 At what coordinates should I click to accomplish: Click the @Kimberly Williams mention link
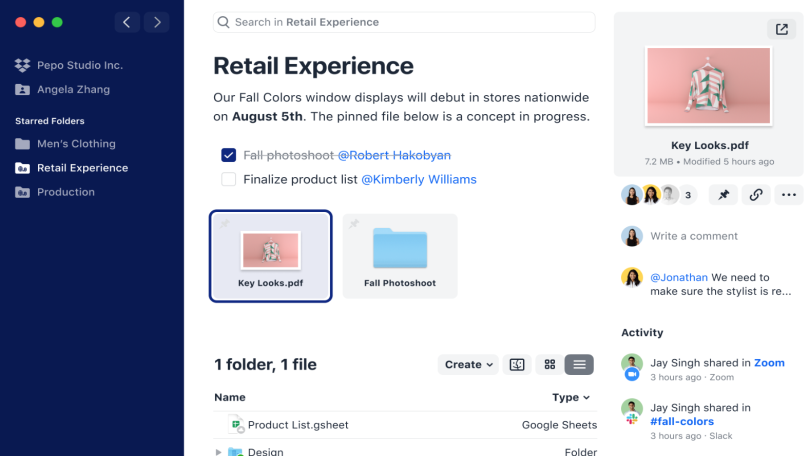(418, 180)
